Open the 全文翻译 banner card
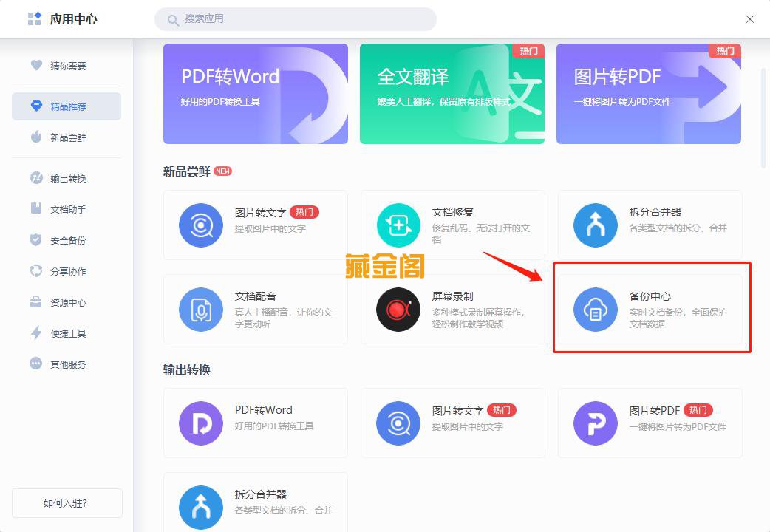This screenshot has height=532, width=770. [x=452, y=94]
